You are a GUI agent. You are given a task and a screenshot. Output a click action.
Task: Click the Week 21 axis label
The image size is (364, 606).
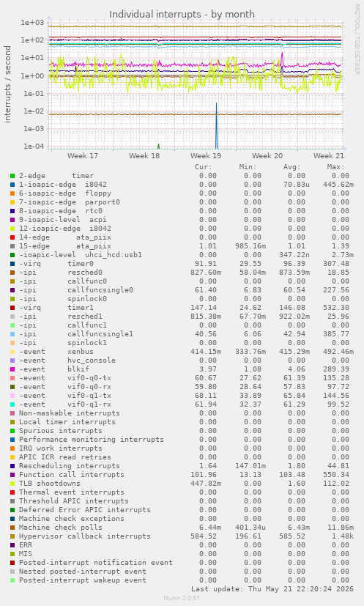point(328,156)
